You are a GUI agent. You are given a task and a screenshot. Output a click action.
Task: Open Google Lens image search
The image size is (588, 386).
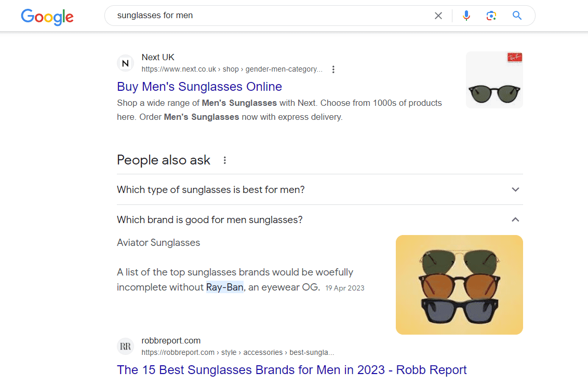(x=491, y=16)
